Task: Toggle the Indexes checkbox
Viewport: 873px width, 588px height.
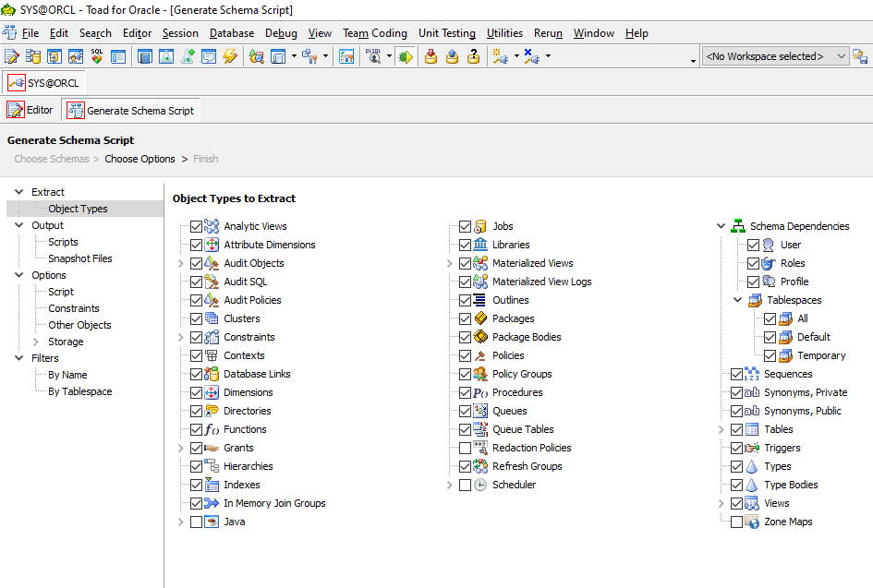Action: click(x=196, y=485)
